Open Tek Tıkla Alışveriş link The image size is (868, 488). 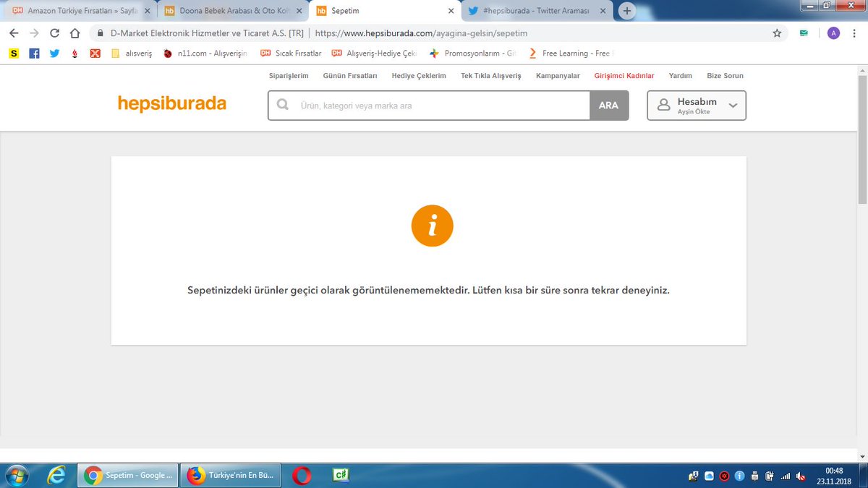pos(491,75)
